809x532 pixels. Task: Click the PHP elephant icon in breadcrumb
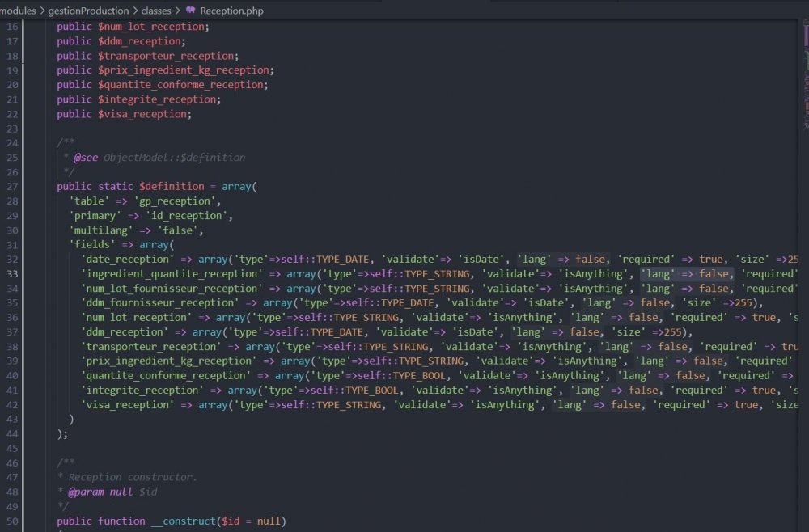(190, 11)
